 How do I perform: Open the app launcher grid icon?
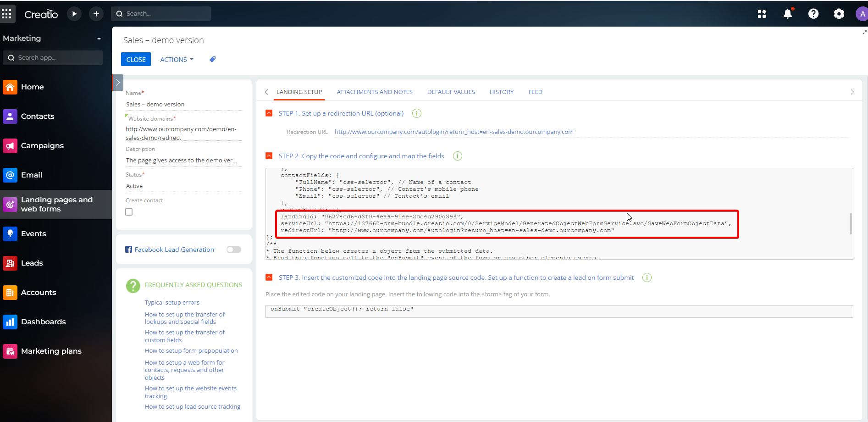pos(6,14)
